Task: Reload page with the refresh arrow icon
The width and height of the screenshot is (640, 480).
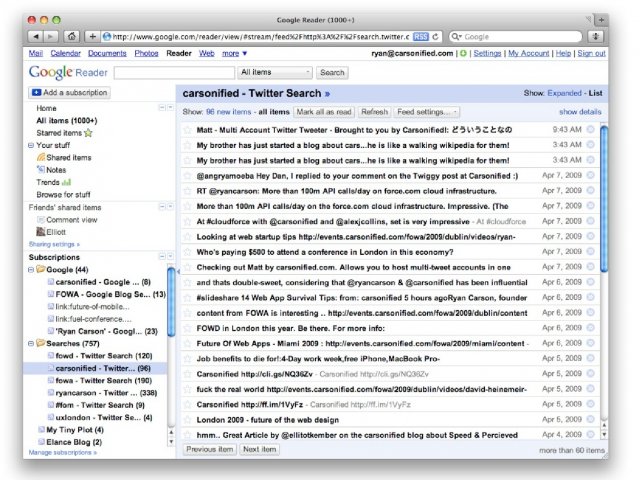Action: (436, 36)
